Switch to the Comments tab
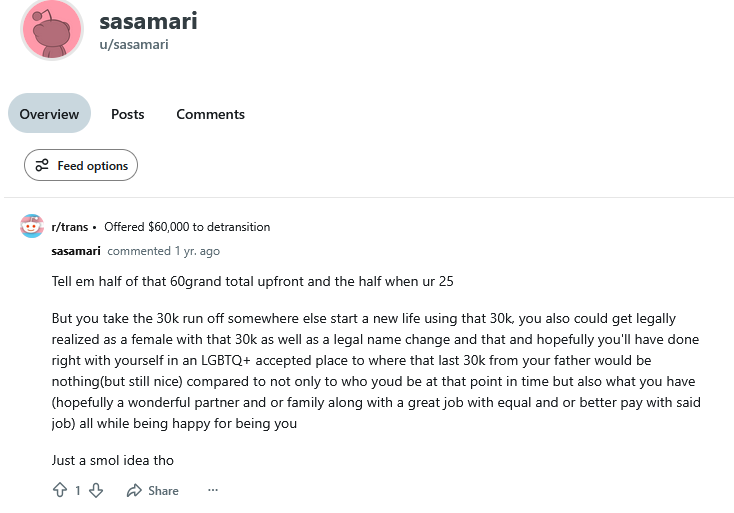 coord(210,114)
